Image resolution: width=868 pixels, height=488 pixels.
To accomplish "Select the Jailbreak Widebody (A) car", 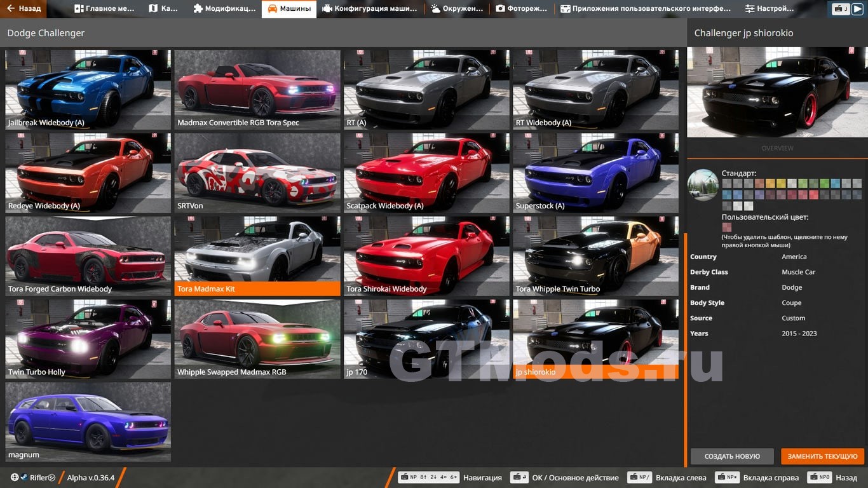I will [x=88, y=90].
